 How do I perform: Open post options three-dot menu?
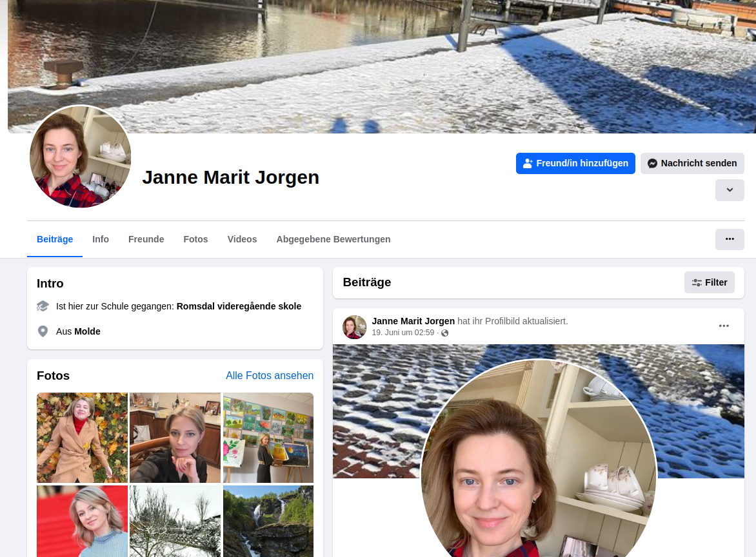point(724,326)
